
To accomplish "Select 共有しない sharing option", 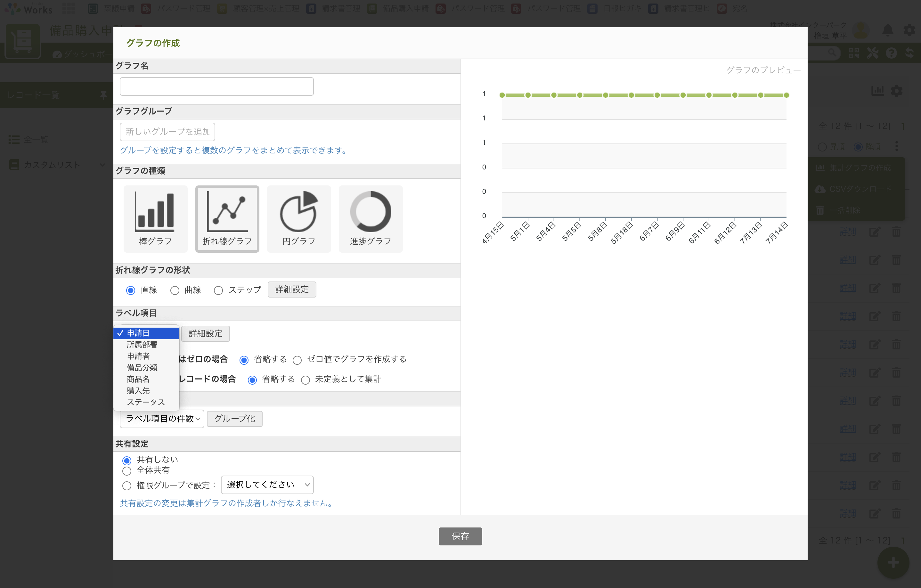I will [x=126, y=460].
